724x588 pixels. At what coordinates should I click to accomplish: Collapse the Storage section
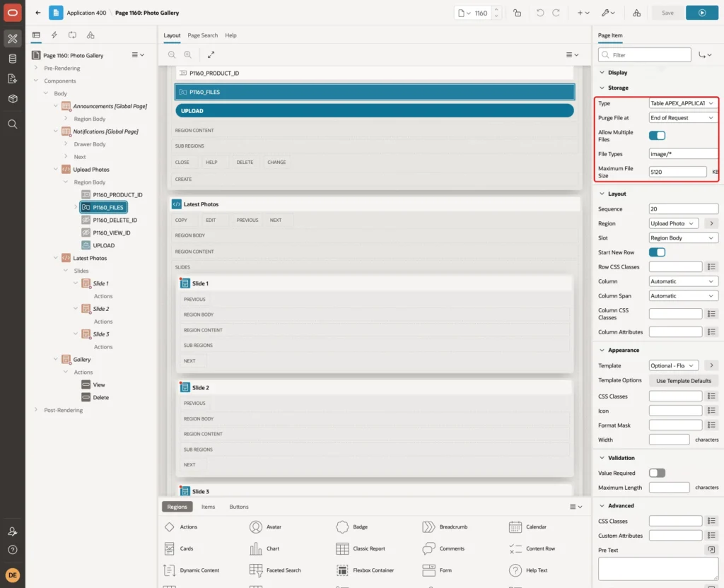(602, 88)
